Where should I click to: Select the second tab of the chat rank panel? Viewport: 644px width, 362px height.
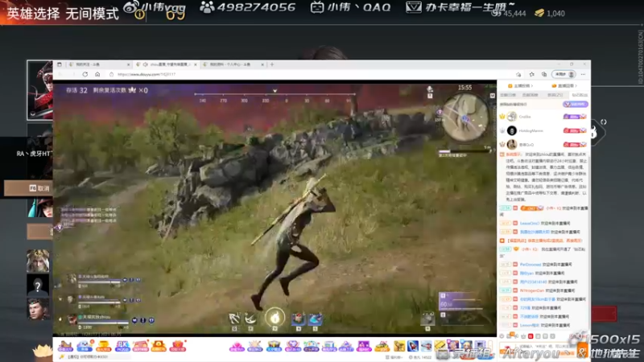point(530,95)
